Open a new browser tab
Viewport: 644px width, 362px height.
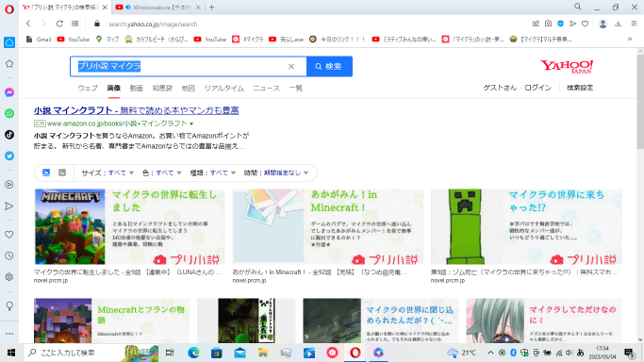pos(212,8)
